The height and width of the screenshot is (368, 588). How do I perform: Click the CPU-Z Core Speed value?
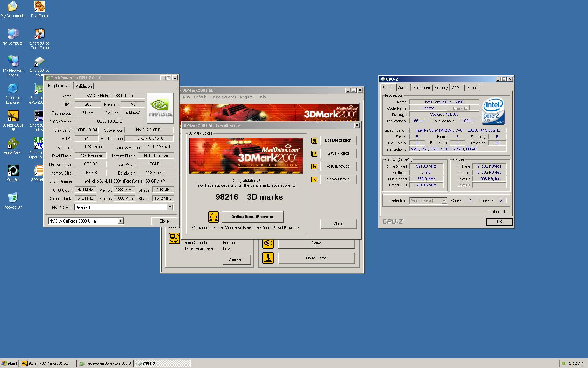click(426, 166)
